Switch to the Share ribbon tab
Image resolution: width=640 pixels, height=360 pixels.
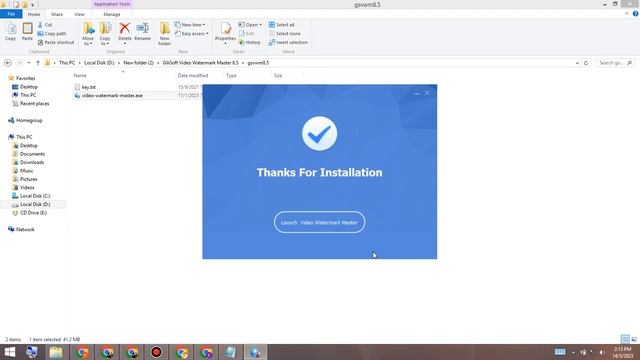click(57, 14)
